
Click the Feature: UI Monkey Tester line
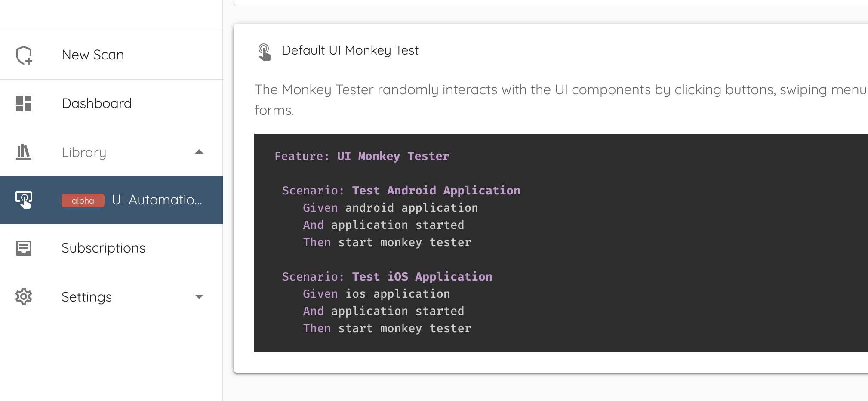(362, 156)
